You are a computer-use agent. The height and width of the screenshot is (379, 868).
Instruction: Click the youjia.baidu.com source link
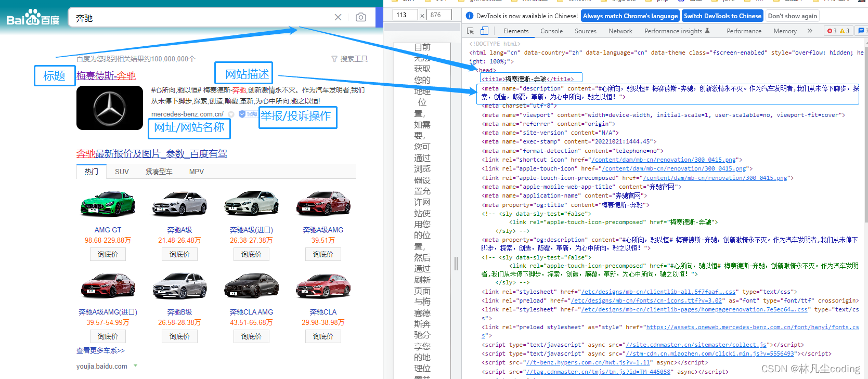(x=102, y=366)
